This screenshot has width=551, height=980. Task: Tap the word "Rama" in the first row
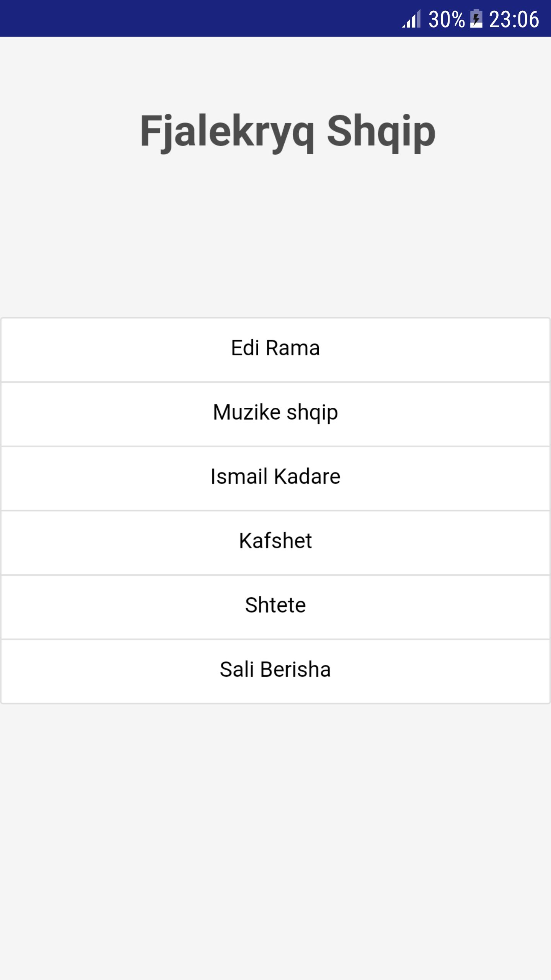point(293,349)
